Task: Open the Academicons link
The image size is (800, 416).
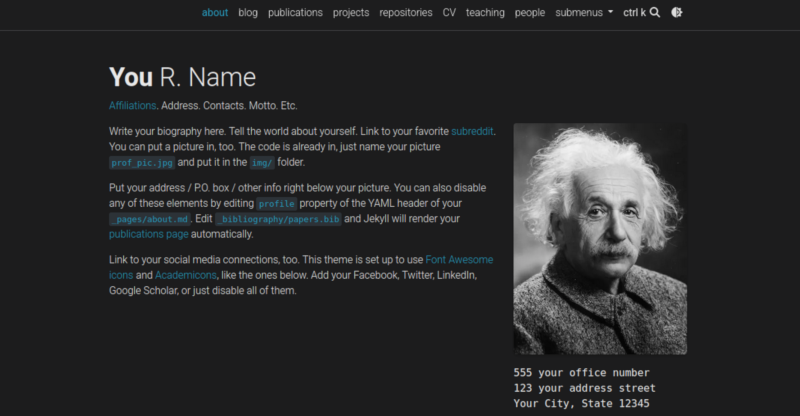Action: click(186, 275)
